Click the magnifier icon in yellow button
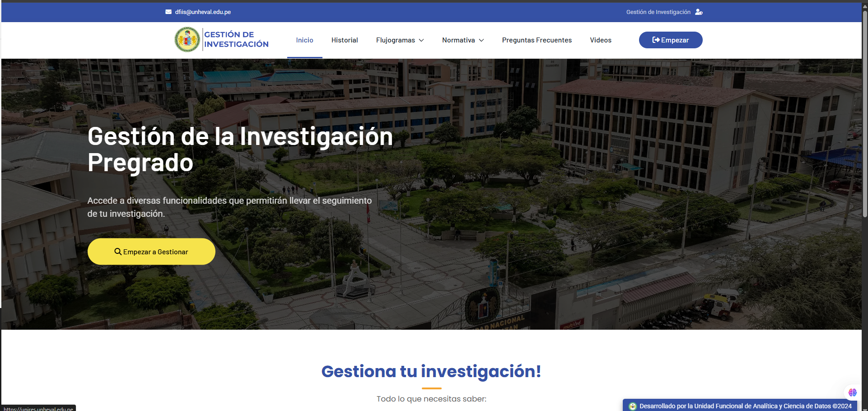The width and height of the screenshot is (868, 411). (x=118, y=252)
